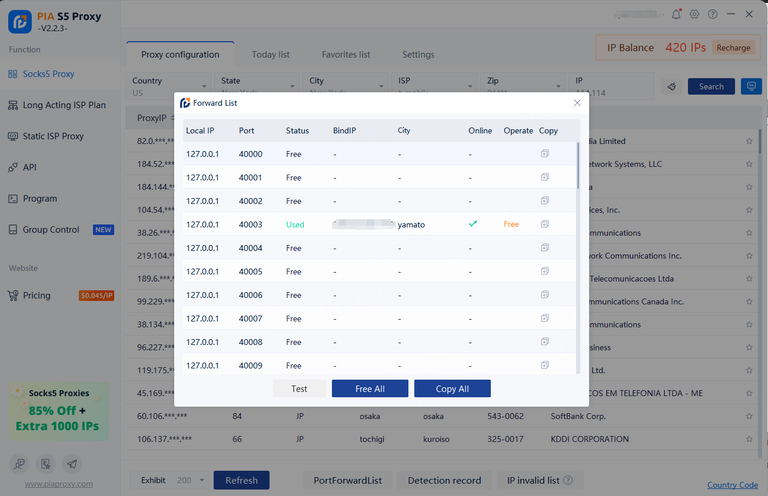This screenshot has width=768, height=496.
Task: Open the notifications bell
Action: point(677,14)
